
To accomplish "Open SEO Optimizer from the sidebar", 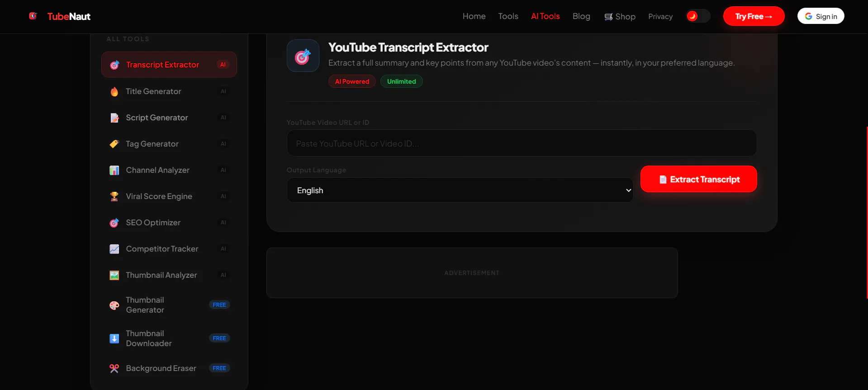I will 169,223.
